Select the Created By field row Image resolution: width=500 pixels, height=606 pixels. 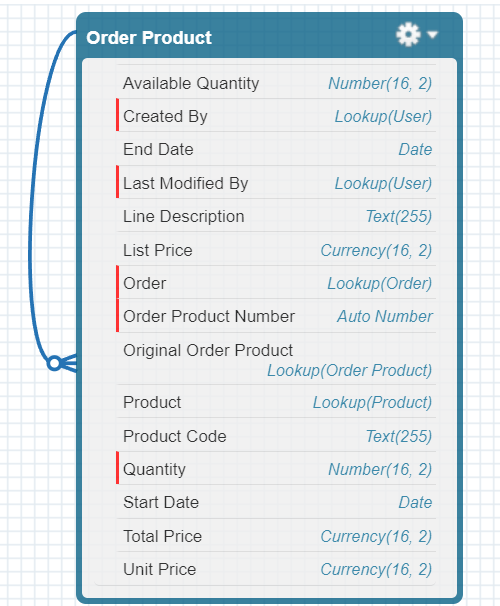[x=276, y=115]
